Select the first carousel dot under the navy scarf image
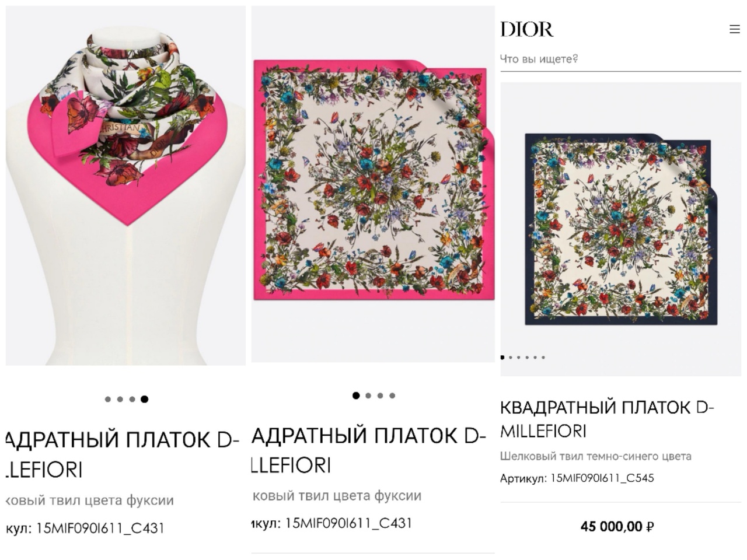The width and height of the screenshot is (747, 560). point(502,358)
